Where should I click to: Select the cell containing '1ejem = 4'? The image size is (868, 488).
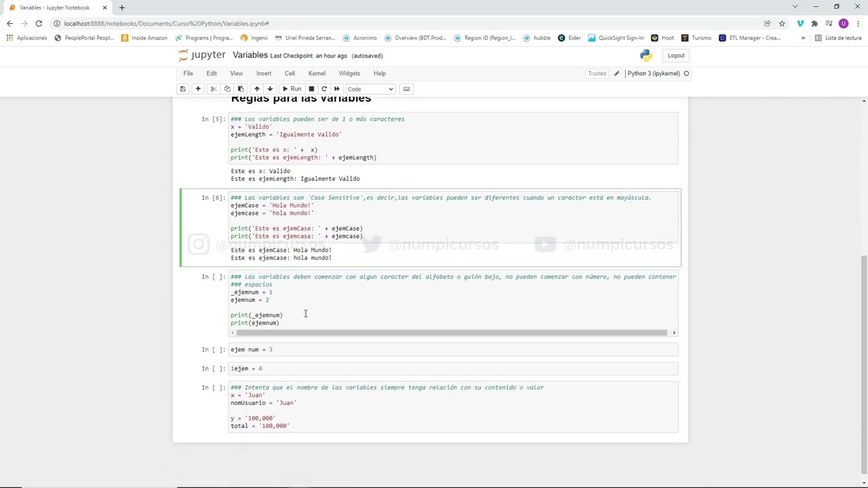point(453,369)
